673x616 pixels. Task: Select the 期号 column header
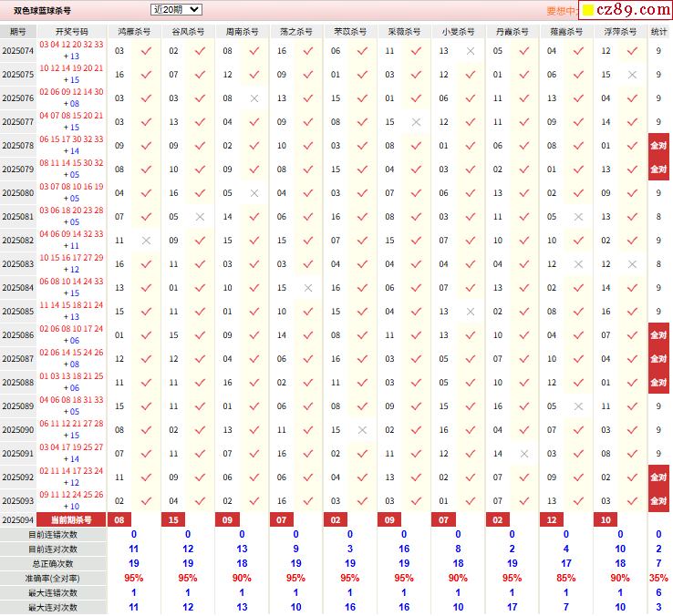[18, 32]
